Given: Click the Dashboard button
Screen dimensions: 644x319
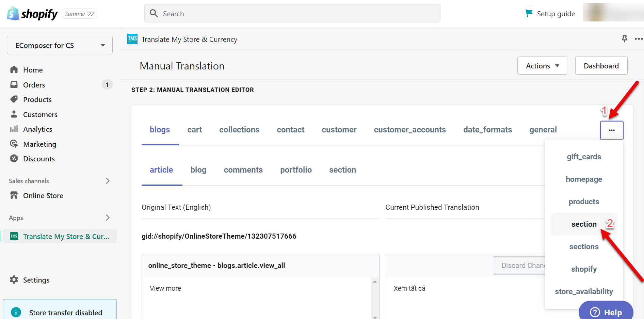Looking at the screenshot, I should pyautogui.click(x=601, y=65).
